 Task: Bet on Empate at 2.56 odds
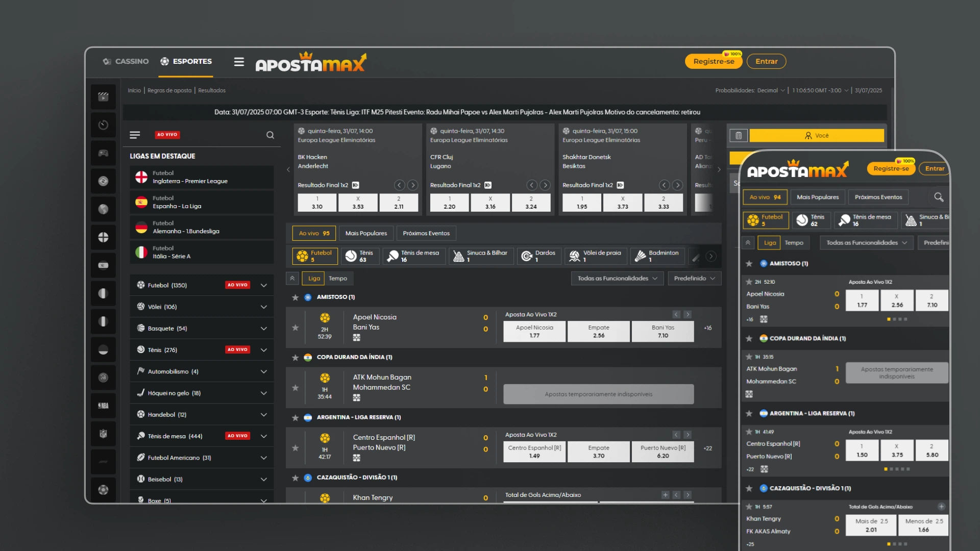pos(598,332)
